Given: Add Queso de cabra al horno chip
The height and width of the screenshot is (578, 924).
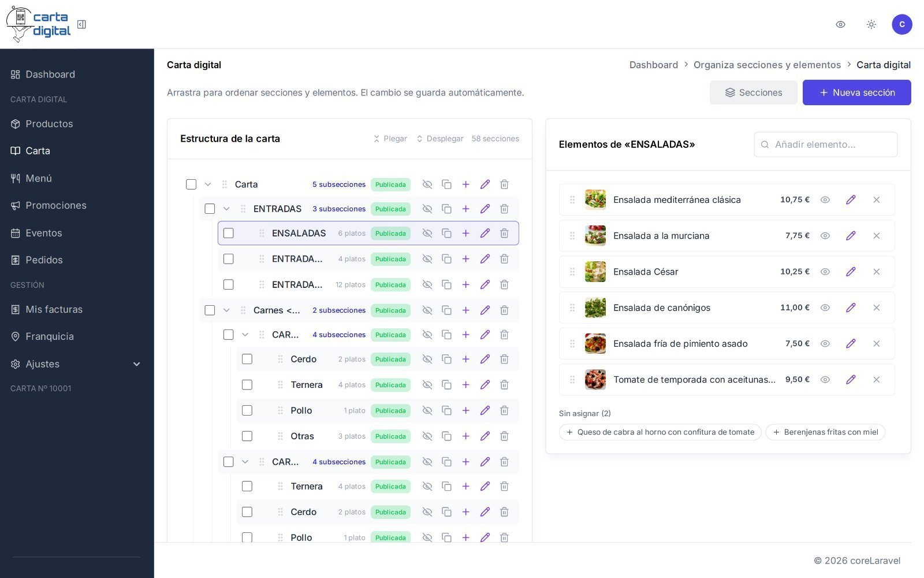Looking at the screenshot, I should pyautogui.click(x=660, y=432).
